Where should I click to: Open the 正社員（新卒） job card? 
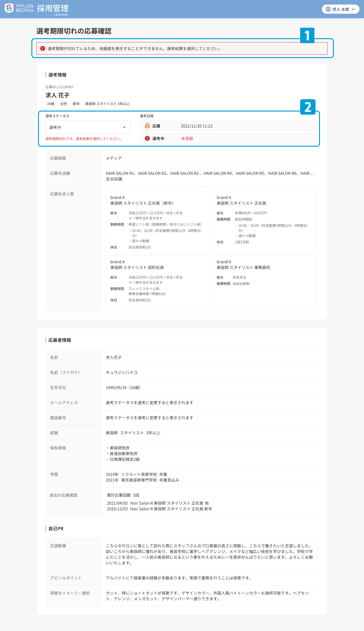[x=157, y=222]
